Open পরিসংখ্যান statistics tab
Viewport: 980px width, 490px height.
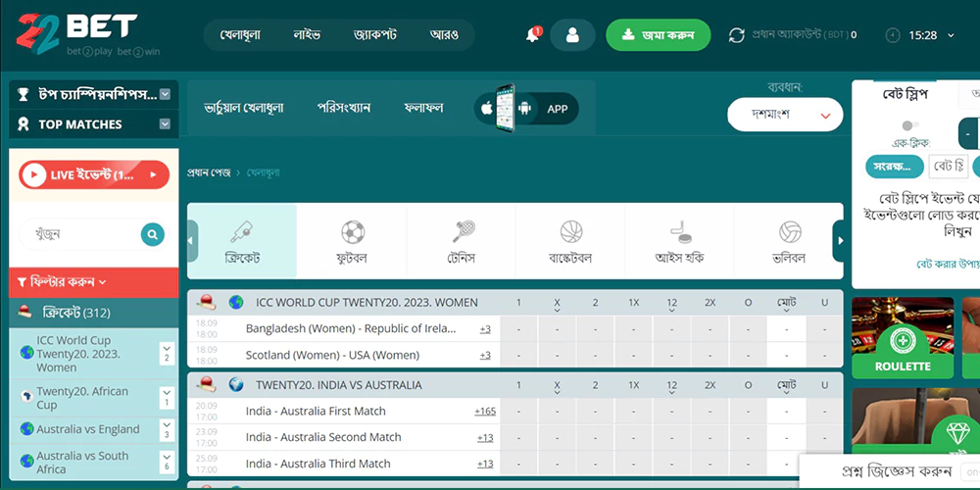coord(344,108)
